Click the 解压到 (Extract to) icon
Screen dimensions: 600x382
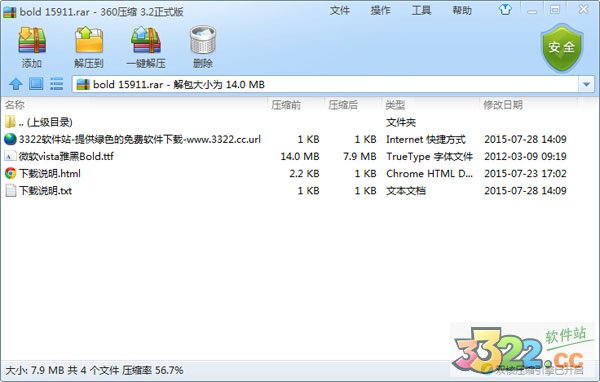click(89, 40)
